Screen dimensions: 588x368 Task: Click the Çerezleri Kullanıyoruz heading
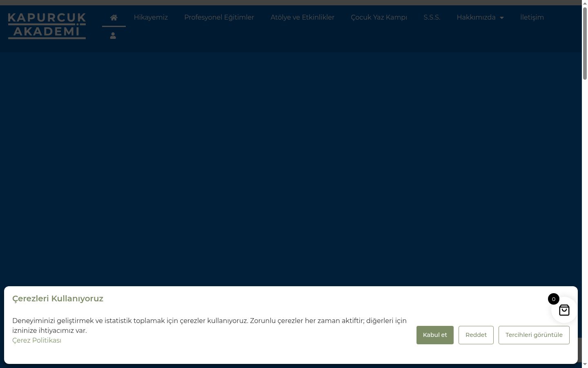point(58,298)
